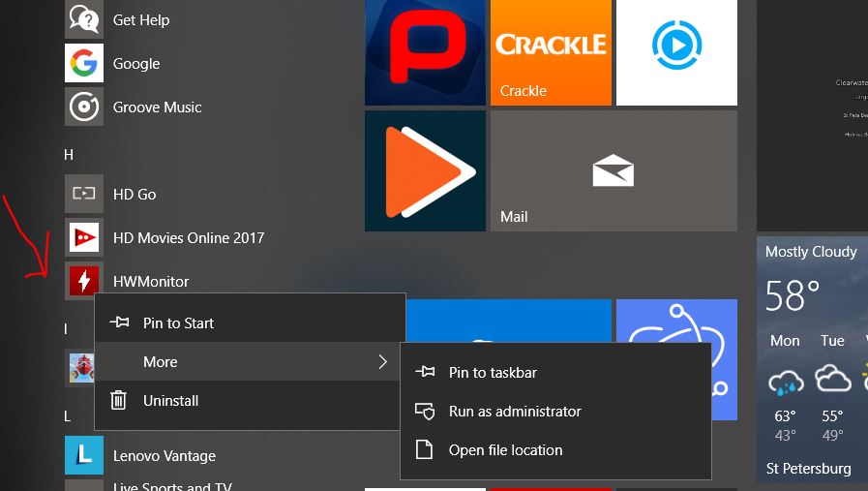Click the Google app name

136,64
